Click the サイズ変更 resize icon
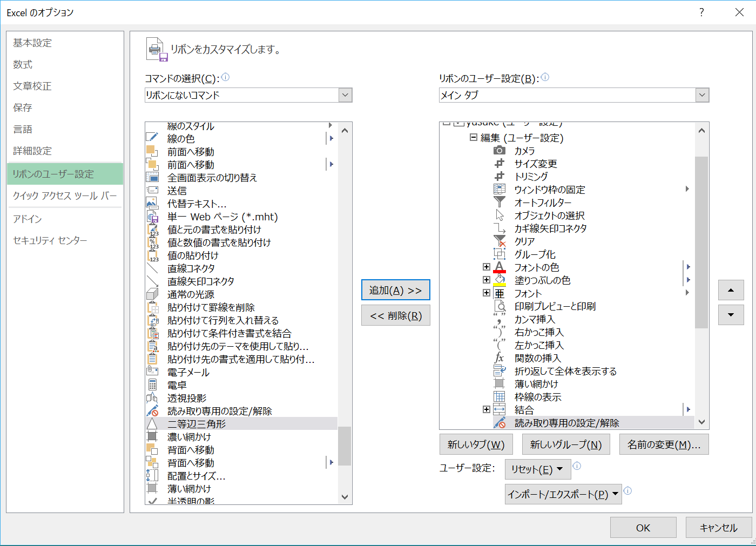This screenshot has height=546, width=756. (x=500, y=164)
